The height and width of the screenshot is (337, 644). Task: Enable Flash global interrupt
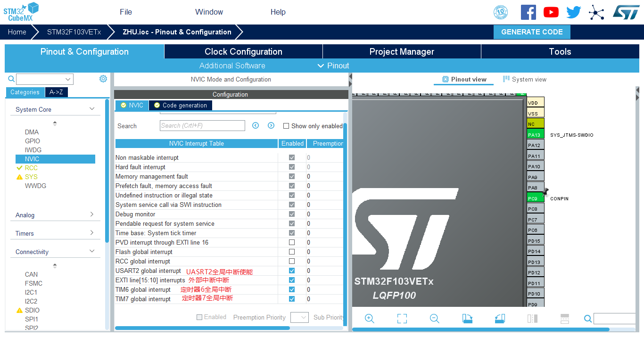292,252
